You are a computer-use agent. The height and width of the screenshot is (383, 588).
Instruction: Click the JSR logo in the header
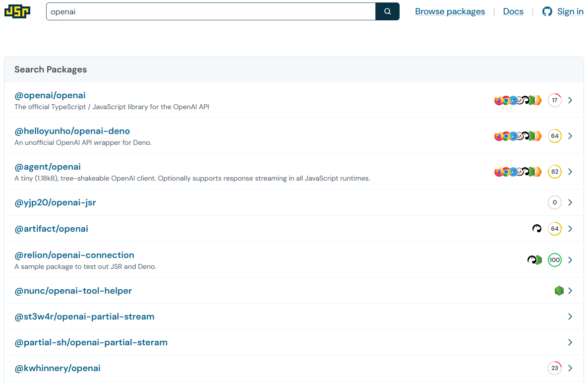point(17,11)
